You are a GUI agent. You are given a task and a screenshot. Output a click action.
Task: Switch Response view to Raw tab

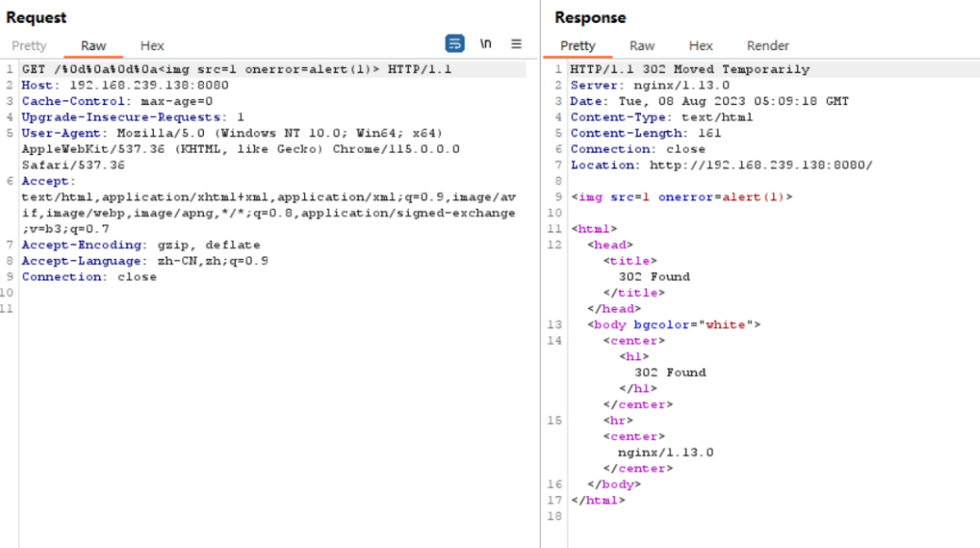click(x=642, y=45)
